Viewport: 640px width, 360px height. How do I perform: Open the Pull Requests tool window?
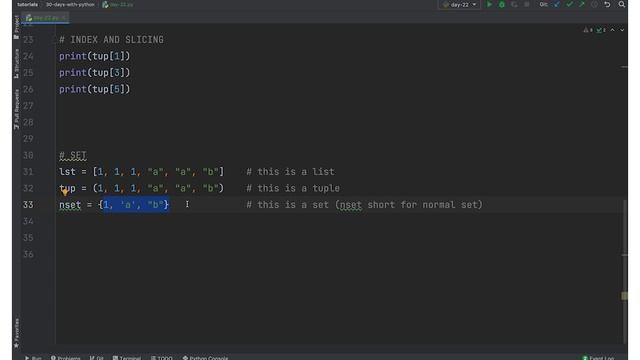tap(16, 109)
